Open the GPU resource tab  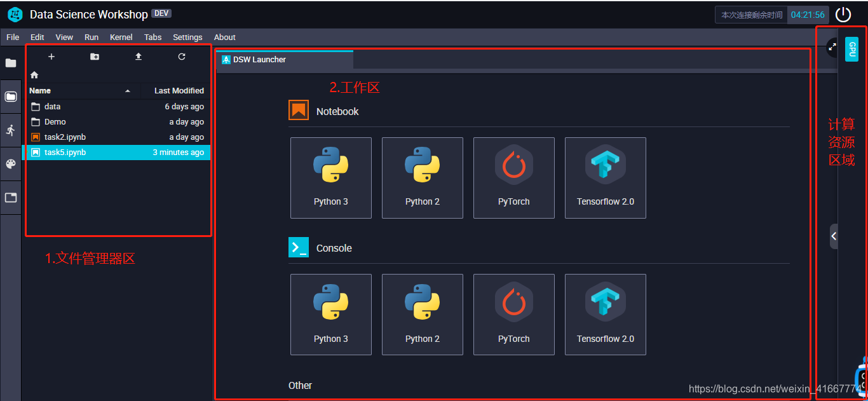[x=851, y=50]
